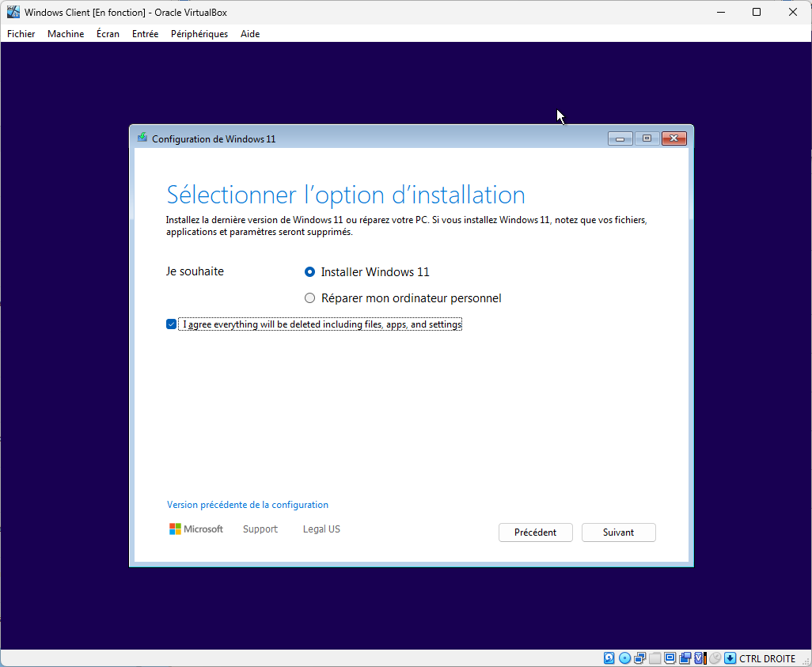Click the hard disk activity icon in status bar
This screenshot has height=667, width=812.
click(x=609, y=658)
